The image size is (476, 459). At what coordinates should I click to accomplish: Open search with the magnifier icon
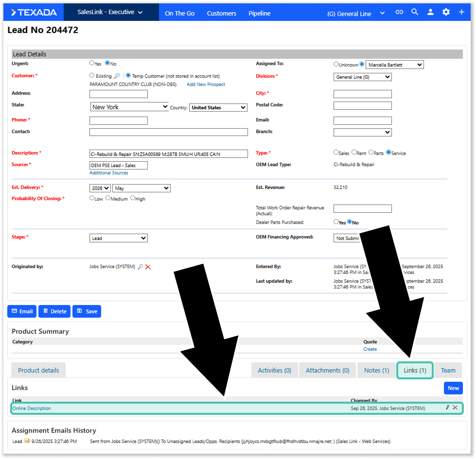(415, 12)
